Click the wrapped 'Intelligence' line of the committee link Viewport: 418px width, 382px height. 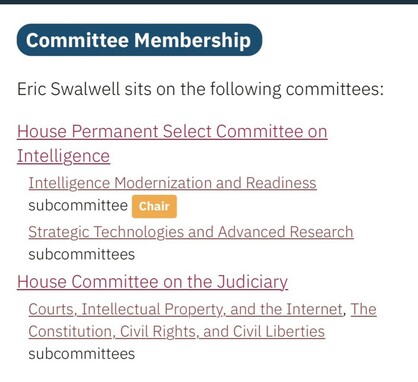(x=63, y=156)
